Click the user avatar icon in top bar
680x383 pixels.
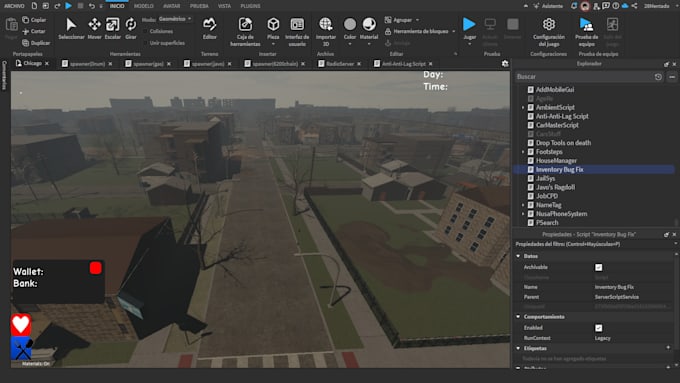click(x=585, y=6)
